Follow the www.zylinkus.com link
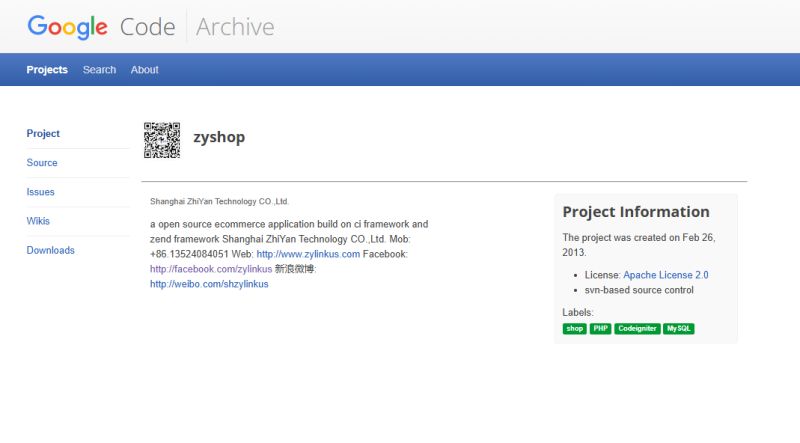This screenshot has width=800, height=443. (x=308, y=254)
